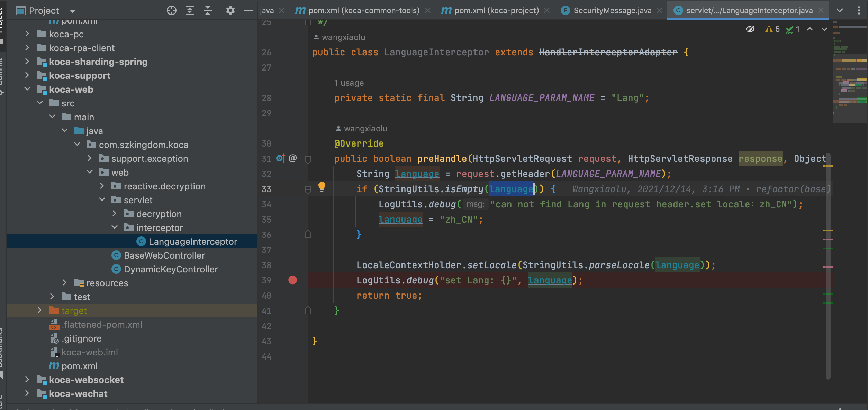Screen dimensions: 868x410
Task: Open Project panel settings gear
Action: pyautogui.click(x=230, y=11)
